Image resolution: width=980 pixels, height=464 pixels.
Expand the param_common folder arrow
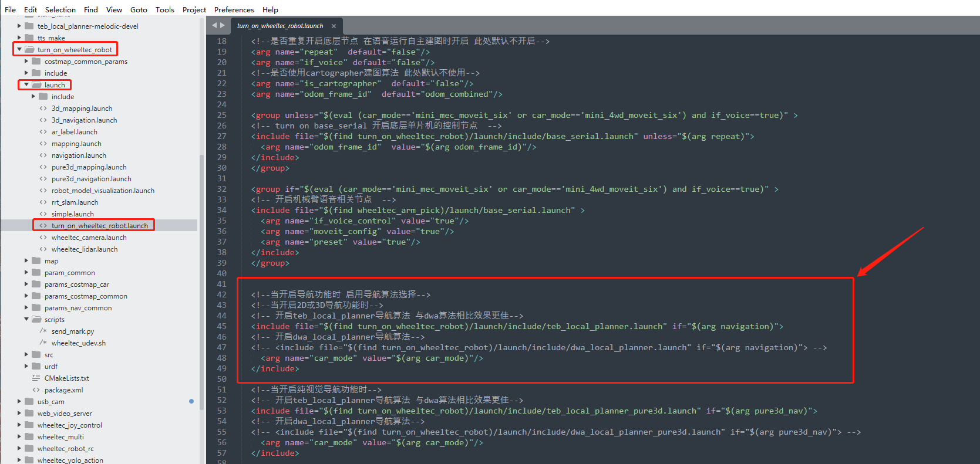click(26, 273)
